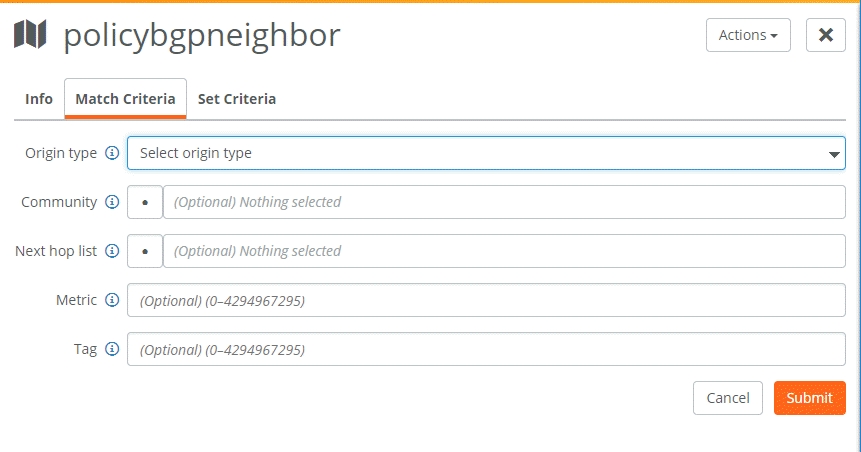Click the Next hop list info icon
Viewport: 861px width, 452px height.
click(x=112, y=251)
